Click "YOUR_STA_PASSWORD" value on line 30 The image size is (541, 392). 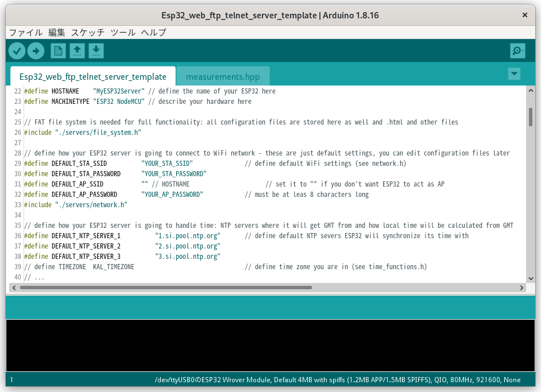[174, 174]
